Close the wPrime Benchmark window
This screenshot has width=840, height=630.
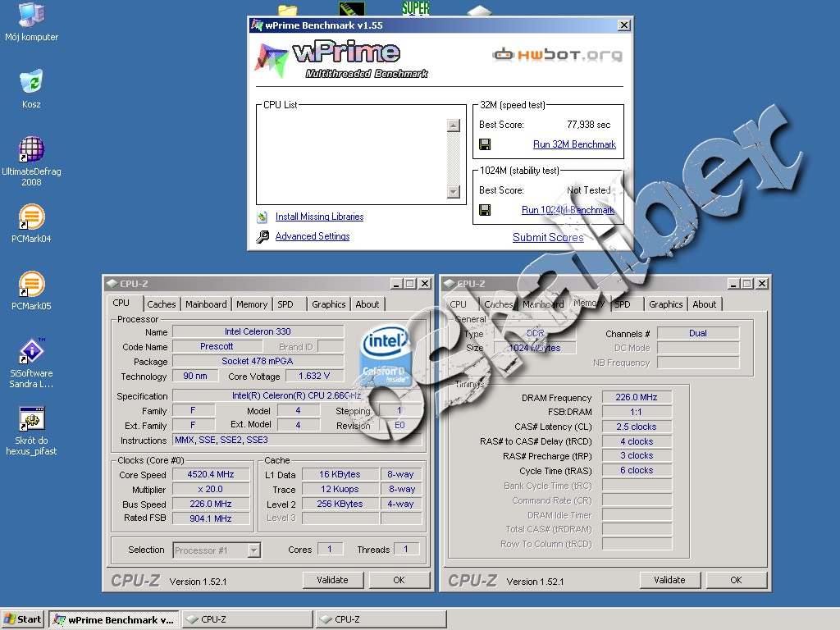(x=624, y=25)
